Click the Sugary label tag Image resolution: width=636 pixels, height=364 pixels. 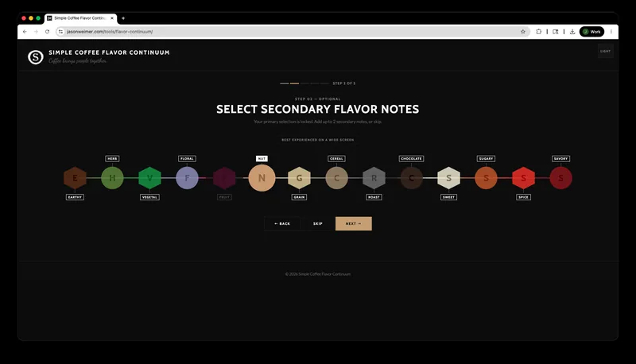486,158
